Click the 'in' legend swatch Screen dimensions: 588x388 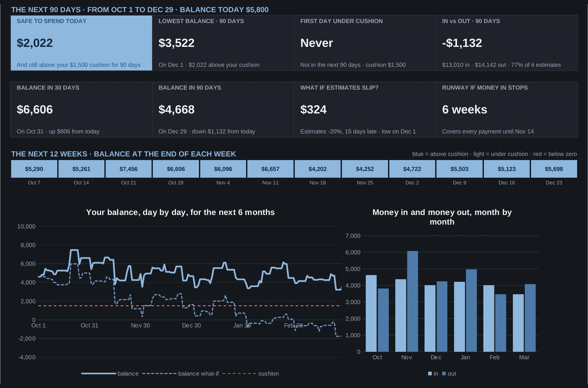click(430, 374)
